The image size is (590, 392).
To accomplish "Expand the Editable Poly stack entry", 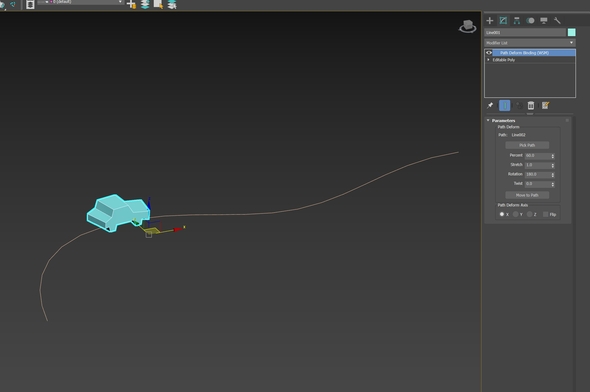I will click(x=488, y=60).
